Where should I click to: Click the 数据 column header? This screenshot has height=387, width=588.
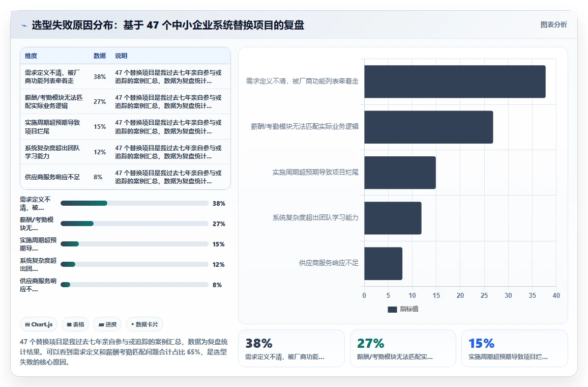point(99,56)
